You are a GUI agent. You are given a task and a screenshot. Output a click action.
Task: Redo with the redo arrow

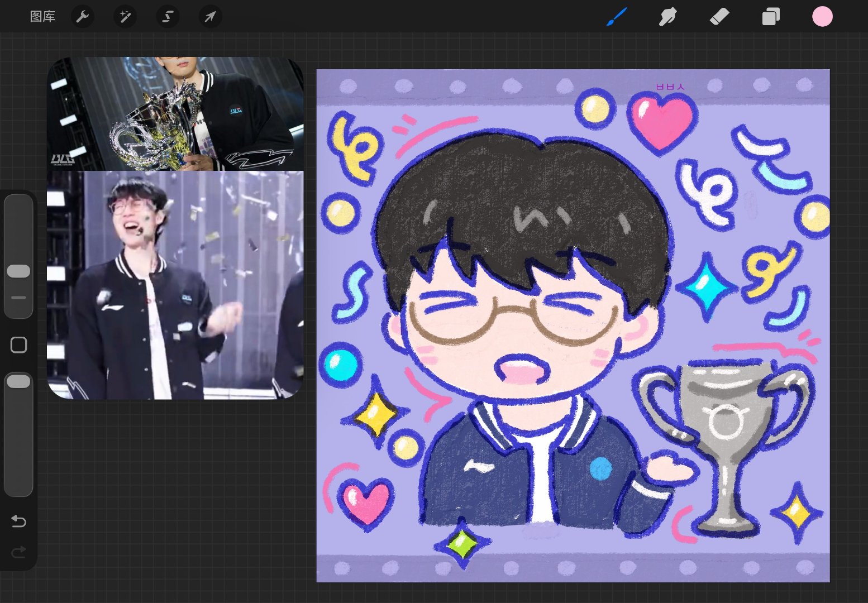(x=18, y=552)
